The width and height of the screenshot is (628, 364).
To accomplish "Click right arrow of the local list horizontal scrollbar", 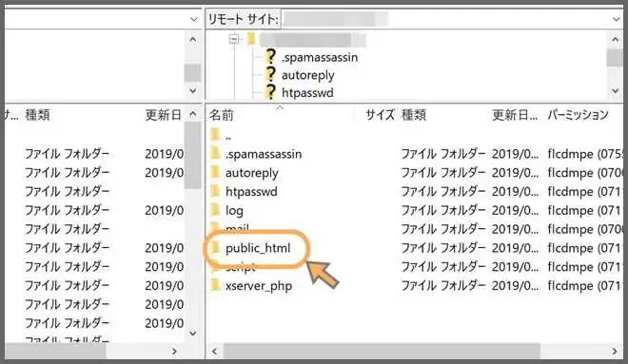I will click(174, 352).
